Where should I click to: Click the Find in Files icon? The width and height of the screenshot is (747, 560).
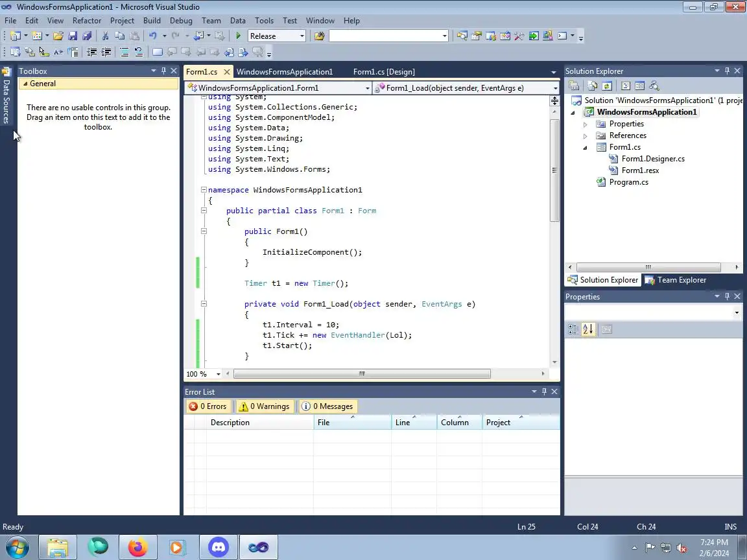point(319,36)
